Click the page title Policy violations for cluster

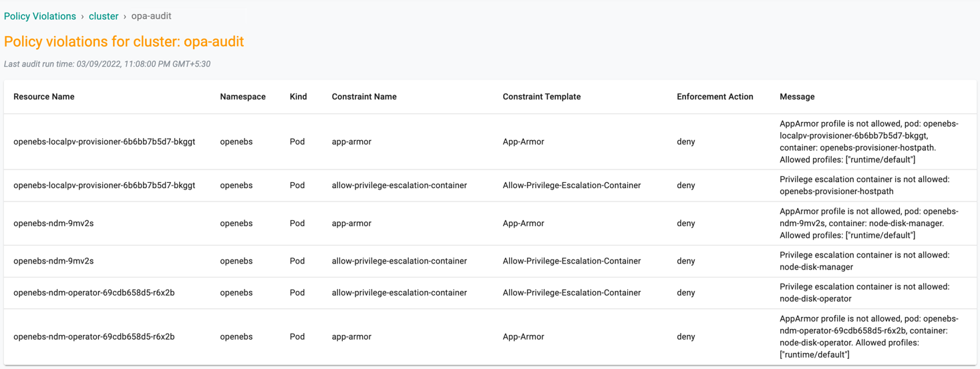tap(124, 41)
